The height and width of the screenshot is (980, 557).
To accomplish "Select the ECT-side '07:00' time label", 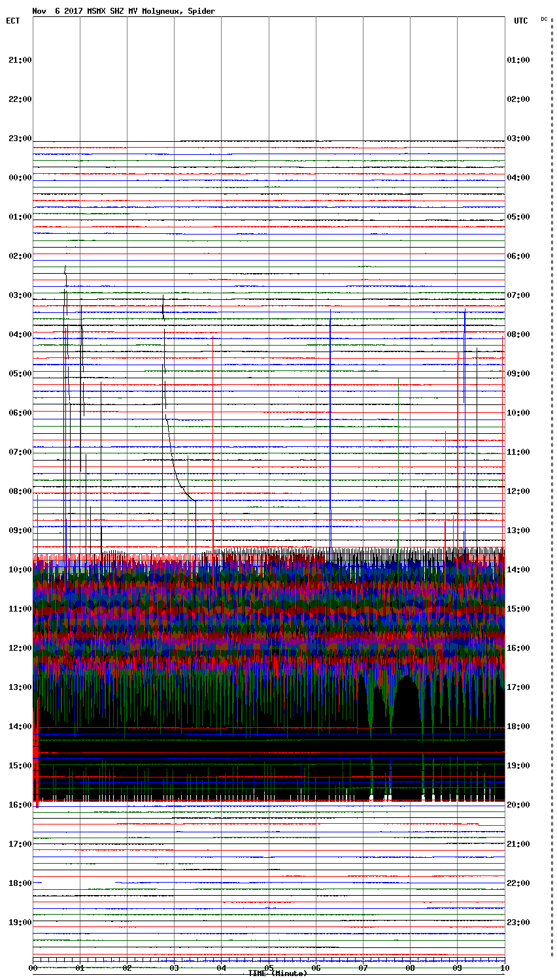I will tap(20, 452).
